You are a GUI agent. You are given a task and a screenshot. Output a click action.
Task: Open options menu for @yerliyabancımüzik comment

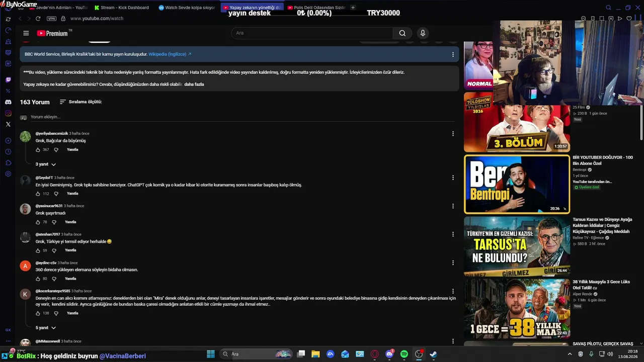(453, 134)
